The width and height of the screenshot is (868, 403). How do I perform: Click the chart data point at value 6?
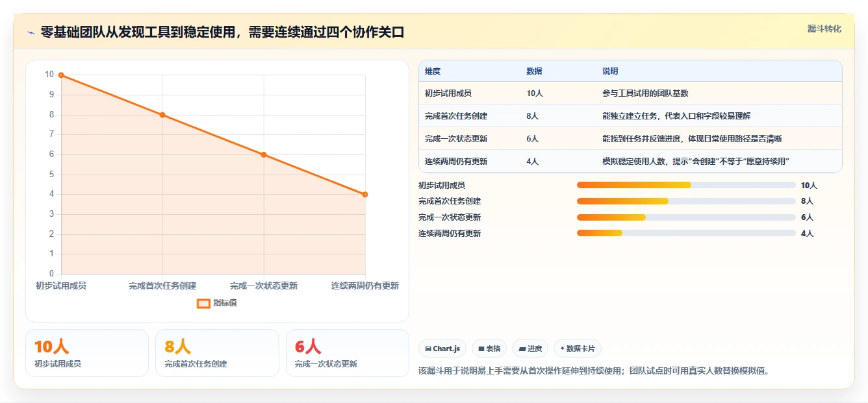click(x=264, y=154)
